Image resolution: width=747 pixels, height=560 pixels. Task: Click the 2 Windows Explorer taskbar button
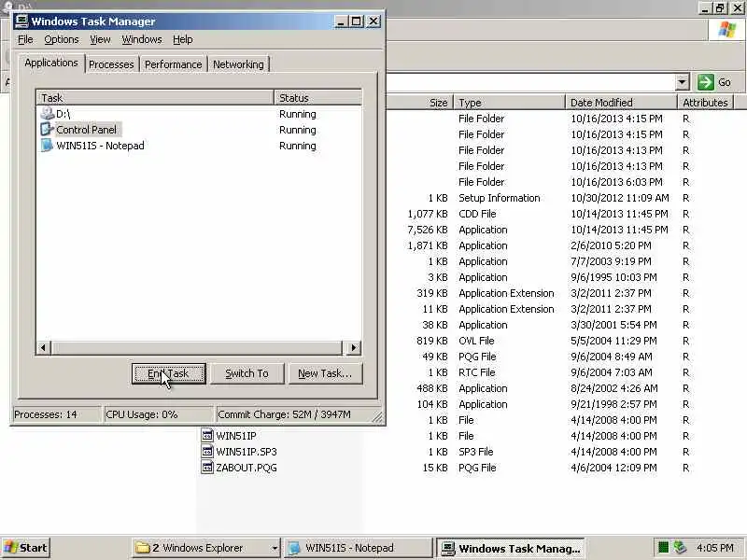pyautogui.click(x=205, y=548)
